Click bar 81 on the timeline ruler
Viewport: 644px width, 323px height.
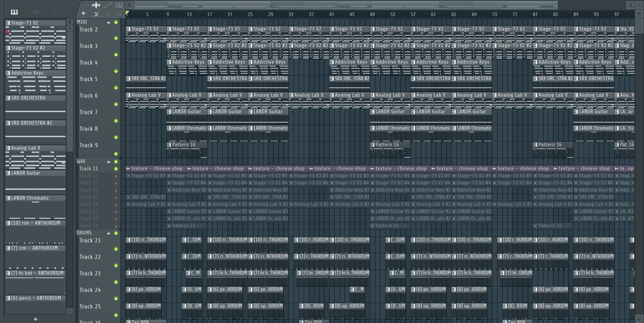point(535,15)
